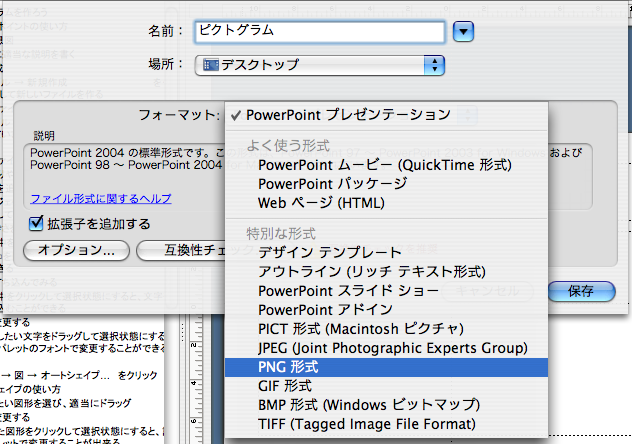Click the dimmed キャンセル button
The height and width of the screenshot is (444, 632).
click(487, 291)
